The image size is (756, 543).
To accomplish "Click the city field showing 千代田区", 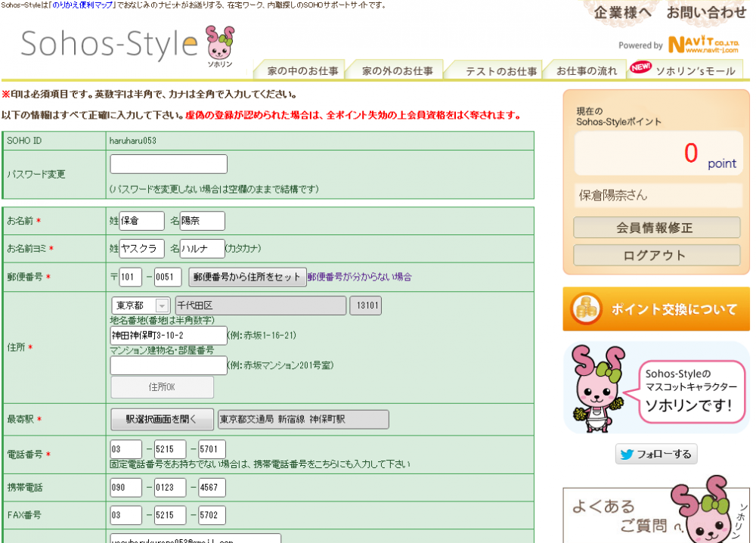I will 260,306.
